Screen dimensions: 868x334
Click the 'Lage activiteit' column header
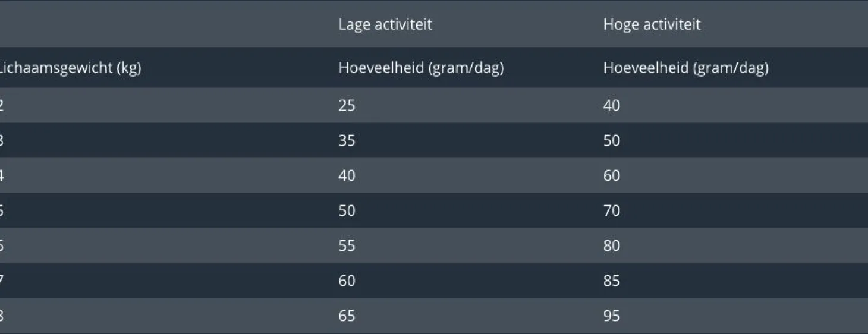tap(385, 24)
